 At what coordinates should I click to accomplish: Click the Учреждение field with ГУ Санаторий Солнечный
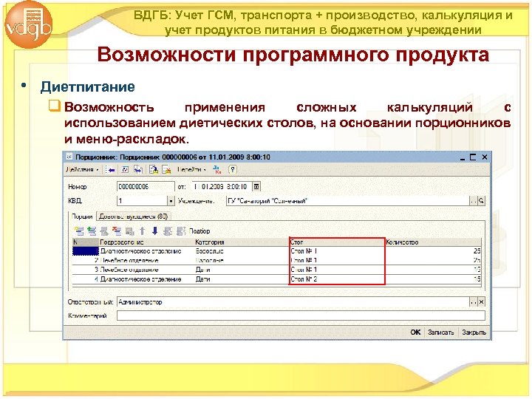(x=348, y=201)
